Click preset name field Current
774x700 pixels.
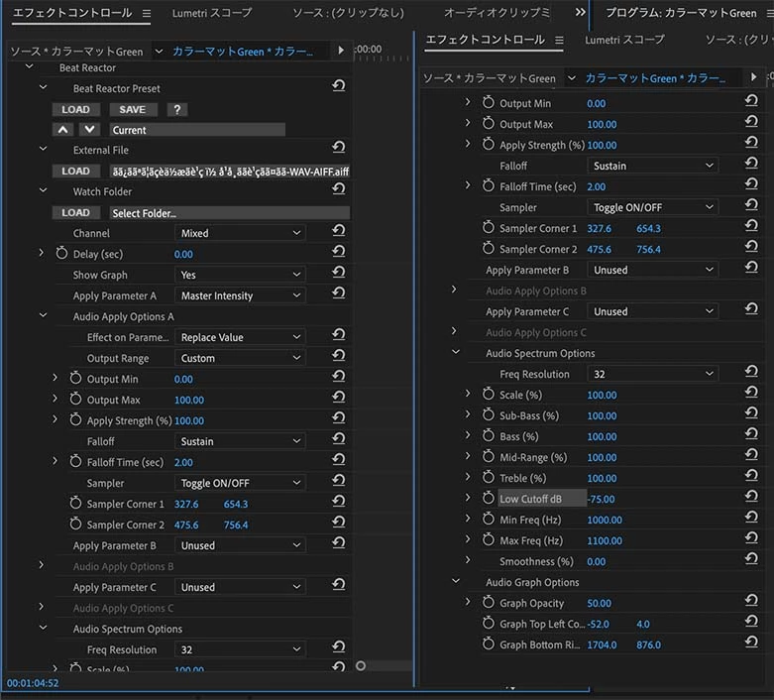197,130
